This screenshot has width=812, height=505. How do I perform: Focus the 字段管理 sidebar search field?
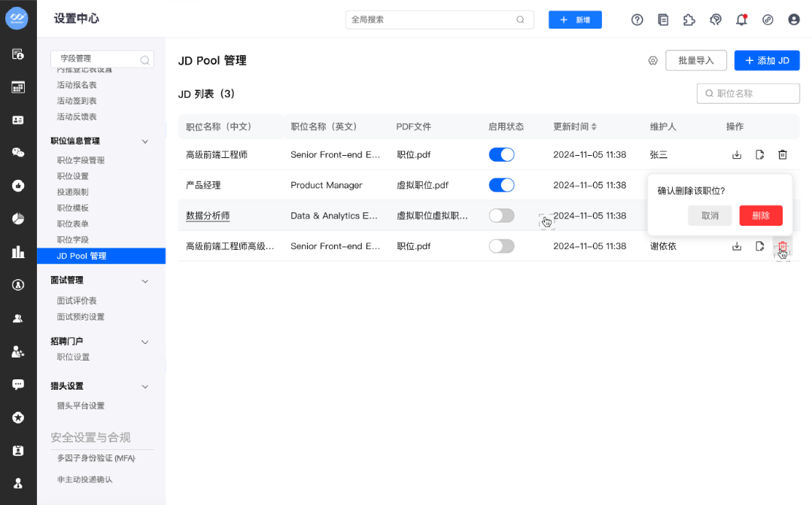[x=102, y=59]
